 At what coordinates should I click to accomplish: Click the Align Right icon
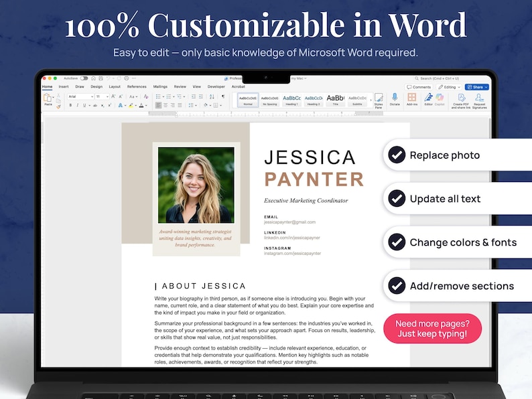(x=173, y=105)
